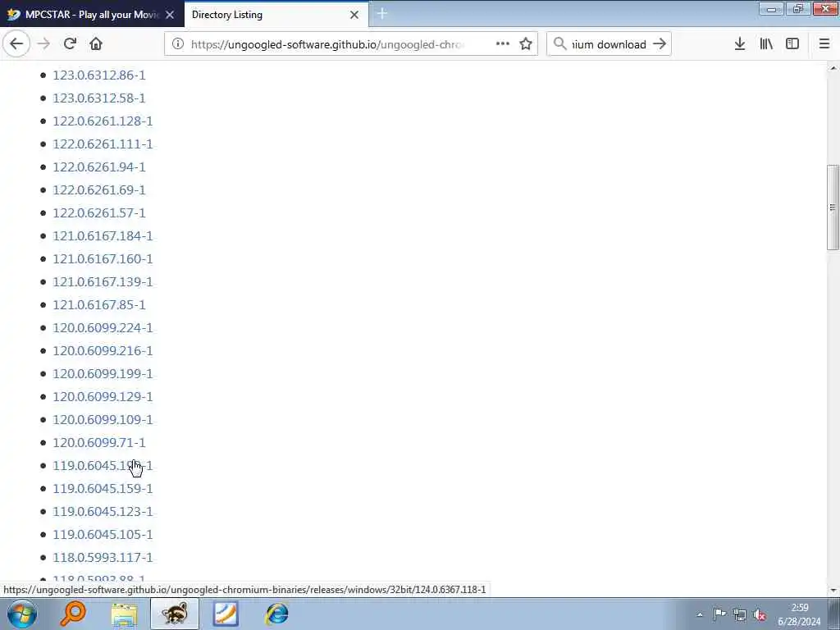Open the Downloads panel

740,44
